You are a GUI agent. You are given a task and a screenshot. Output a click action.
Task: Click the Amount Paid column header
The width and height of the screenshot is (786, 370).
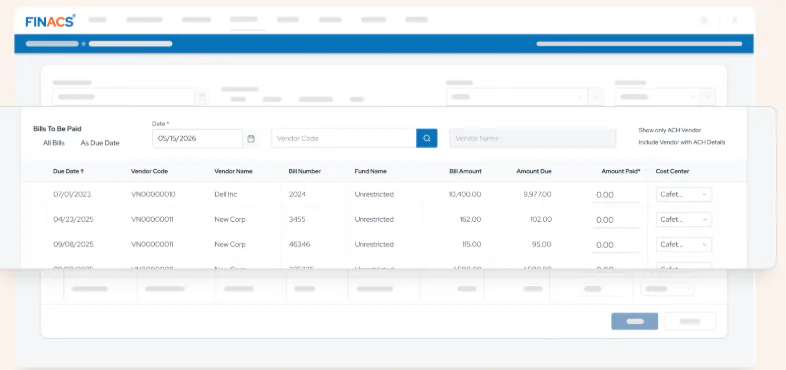click(621, 171)
